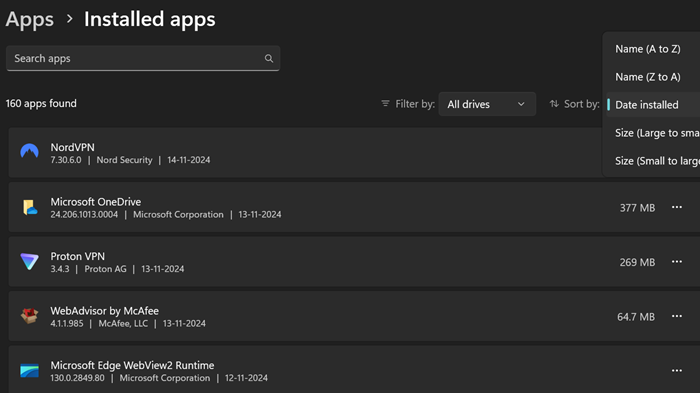The height and width of the screenshot is (393, 700).
Task: Open more options for Microsoft OneDrive
Action: tap(677, 207)
